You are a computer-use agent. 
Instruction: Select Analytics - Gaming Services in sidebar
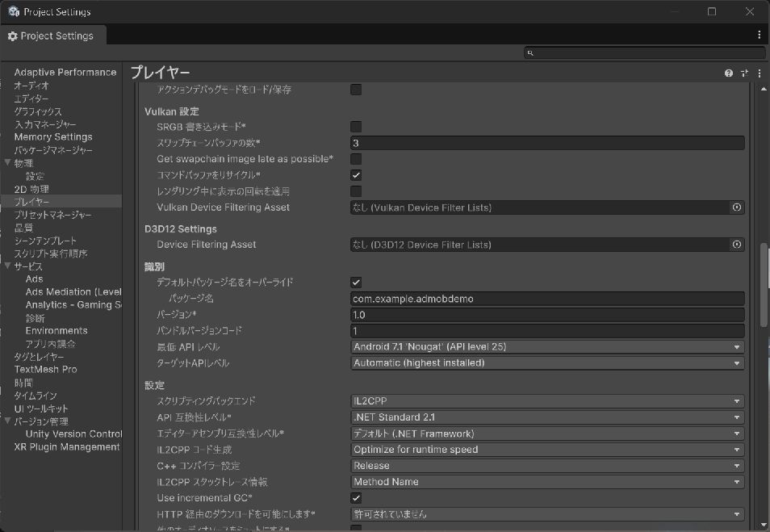pos(73,305)
